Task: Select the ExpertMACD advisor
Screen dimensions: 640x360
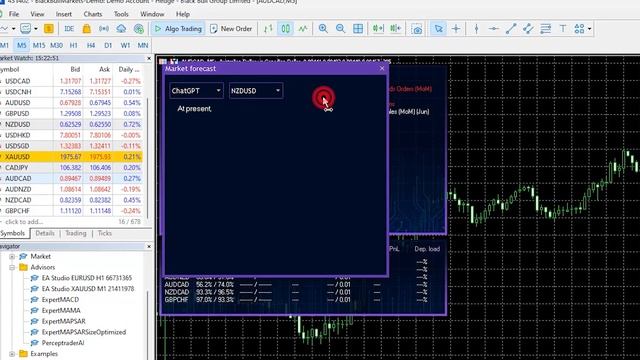Action: click(x=60, y=300)
